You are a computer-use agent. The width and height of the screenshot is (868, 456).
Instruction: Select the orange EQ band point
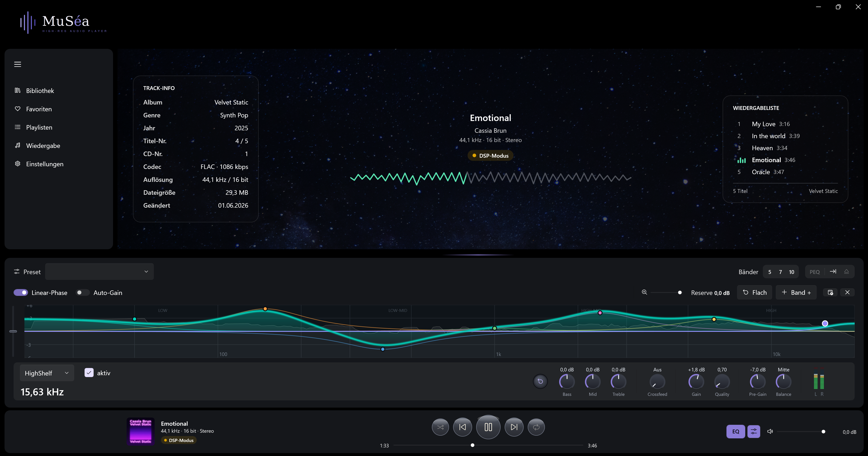(265, 309)
